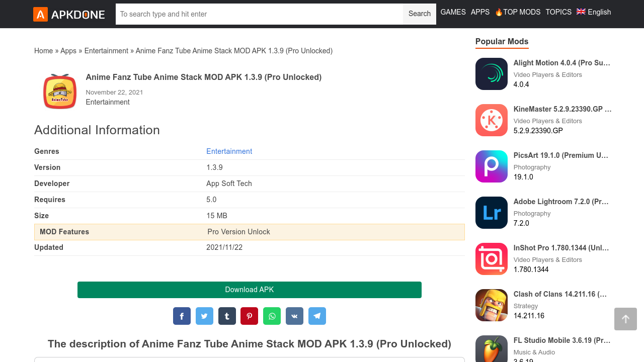Image resolution: width=644 pixels, height=362 pixels.
Task: Select the updated date 2021/11/22
Action: click(x=224, y=247)
